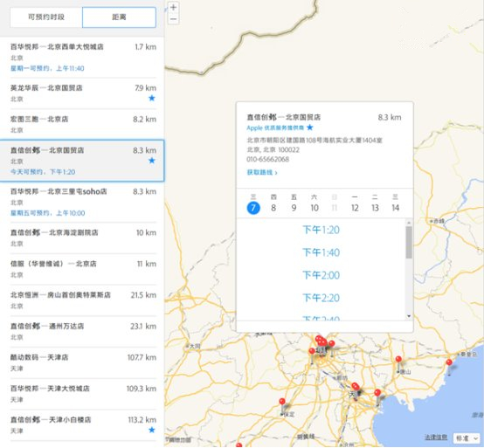Click the red map pin near 秦皇岛
484x448 pixels.
[449, 362]
